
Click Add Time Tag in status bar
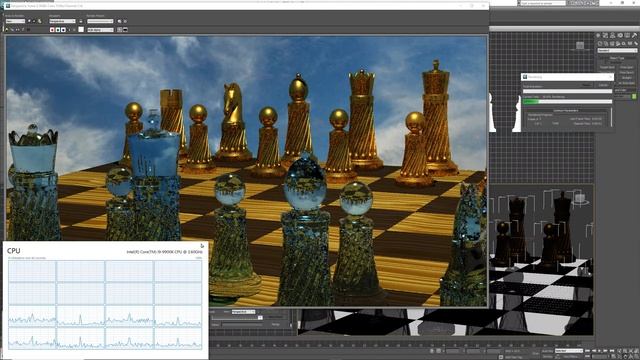(513, 357)
